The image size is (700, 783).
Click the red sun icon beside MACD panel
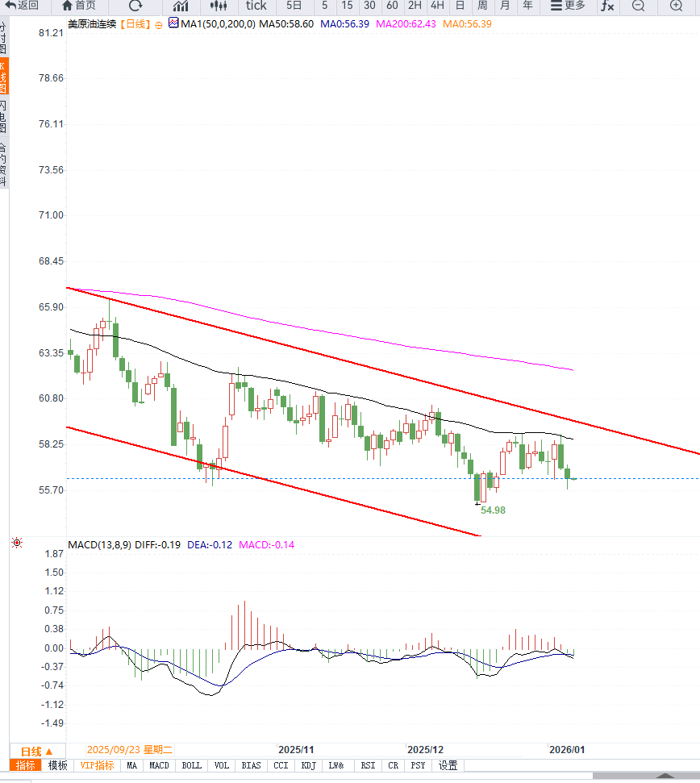17,543
